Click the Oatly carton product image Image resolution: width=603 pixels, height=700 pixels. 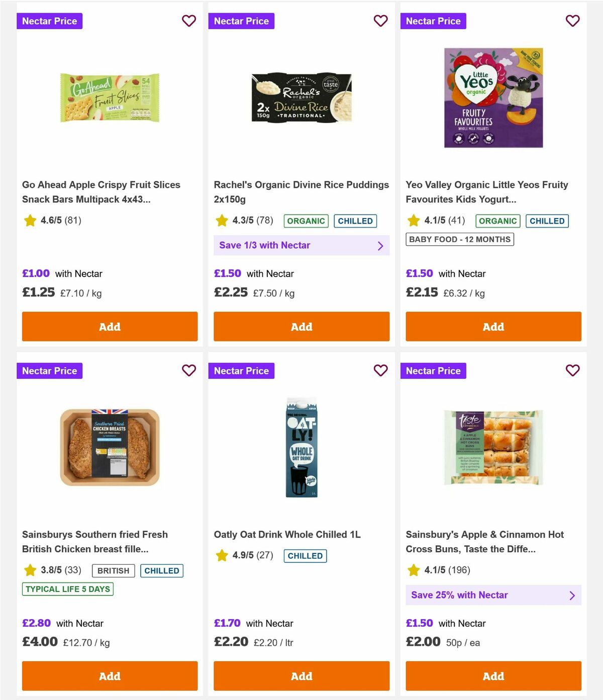301,447
